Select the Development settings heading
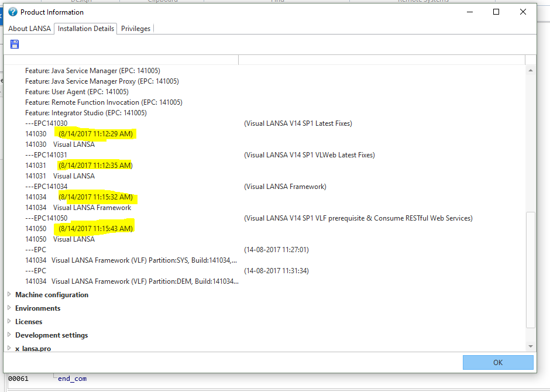 (51, 335)
